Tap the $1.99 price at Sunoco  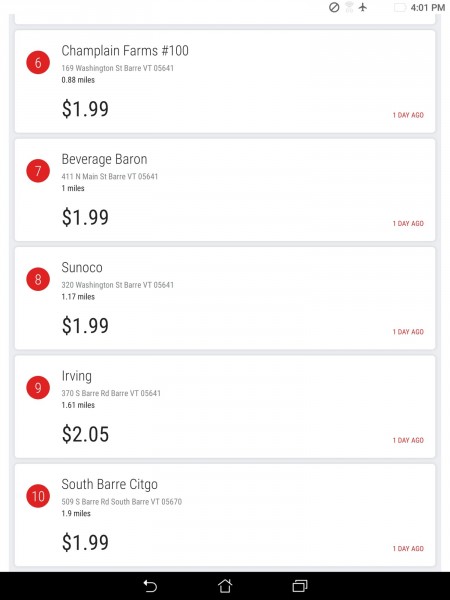point(85,326)
